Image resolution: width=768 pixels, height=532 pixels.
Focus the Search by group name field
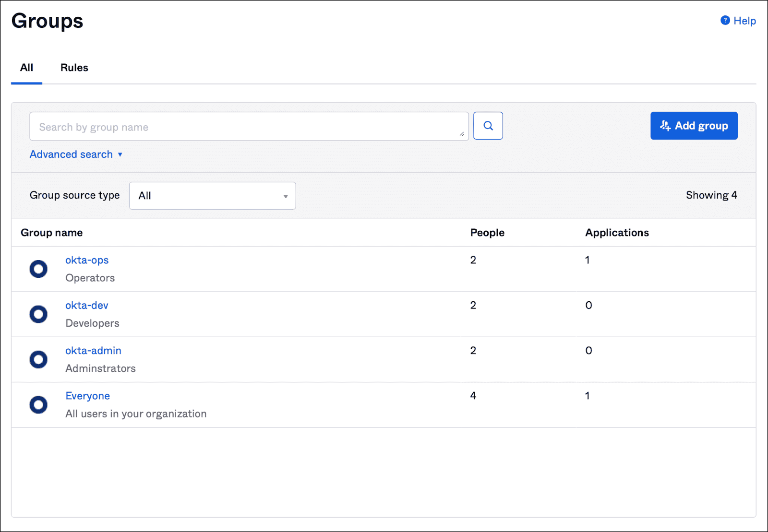(x=245, y=127)
